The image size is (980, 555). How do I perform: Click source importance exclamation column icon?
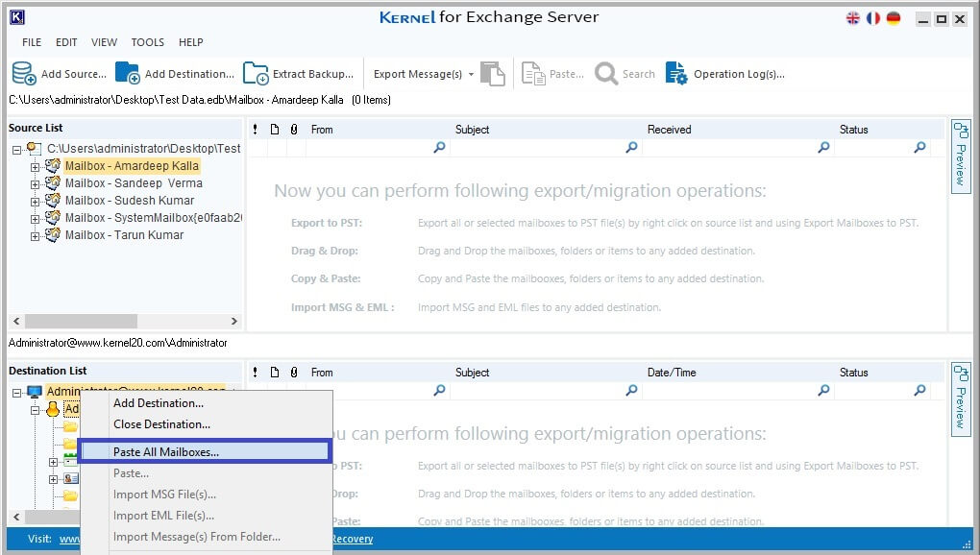click(255, 130)
